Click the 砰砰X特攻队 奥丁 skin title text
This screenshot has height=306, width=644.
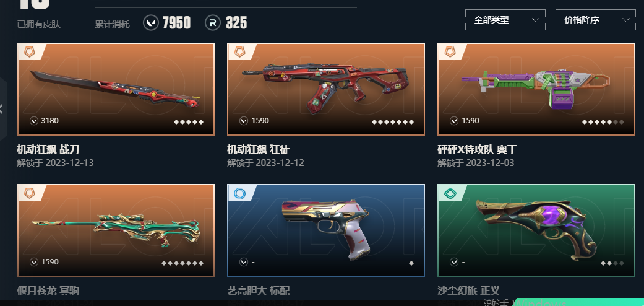(x=476, y=149)
